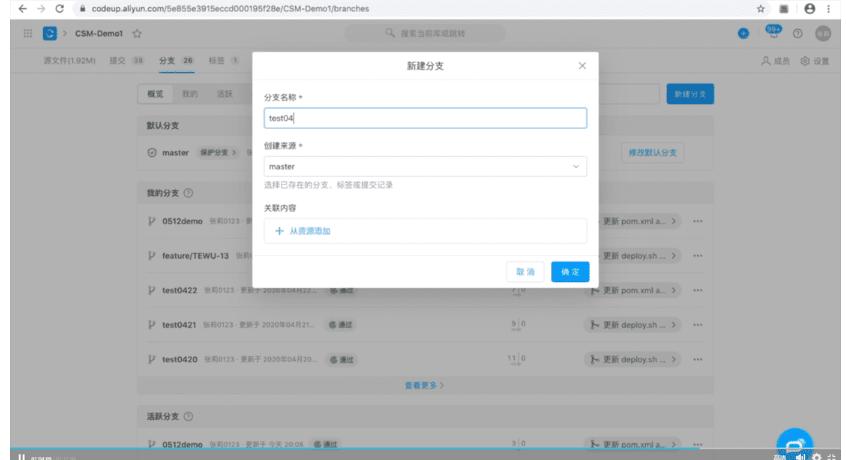Open the browser profile icon
This screenshot has width=846, height=460.
(x=809, y=9)
